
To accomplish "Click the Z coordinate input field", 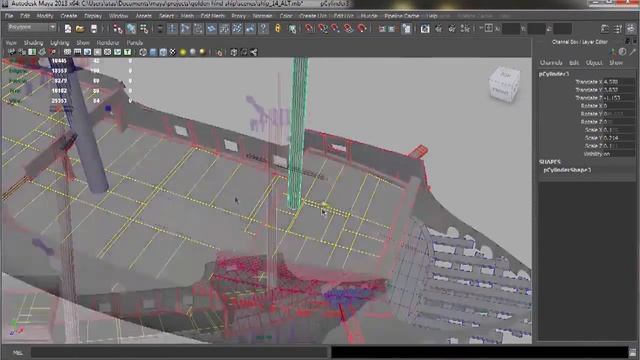I will pos(562,29).
